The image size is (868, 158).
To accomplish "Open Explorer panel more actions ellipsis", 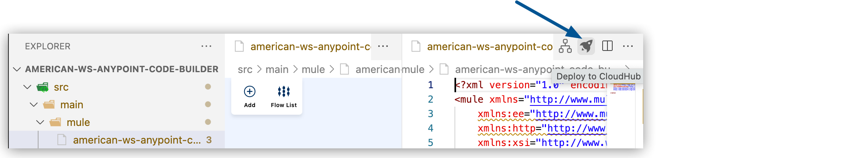I will coord(206,46).
